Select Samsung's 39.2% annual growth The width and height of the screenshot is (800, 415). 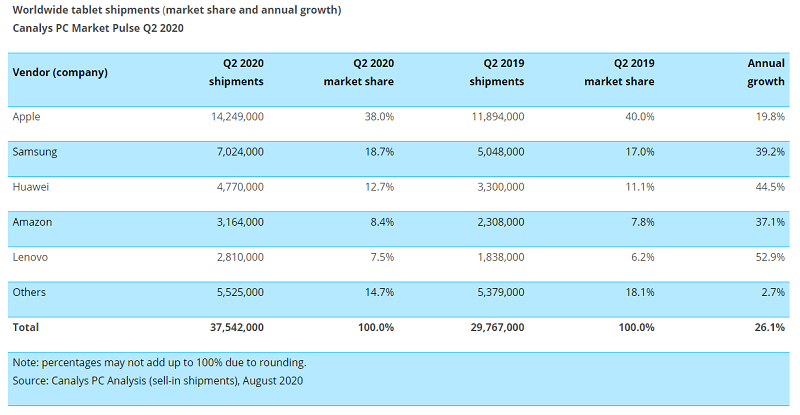[x=770, y=152]
